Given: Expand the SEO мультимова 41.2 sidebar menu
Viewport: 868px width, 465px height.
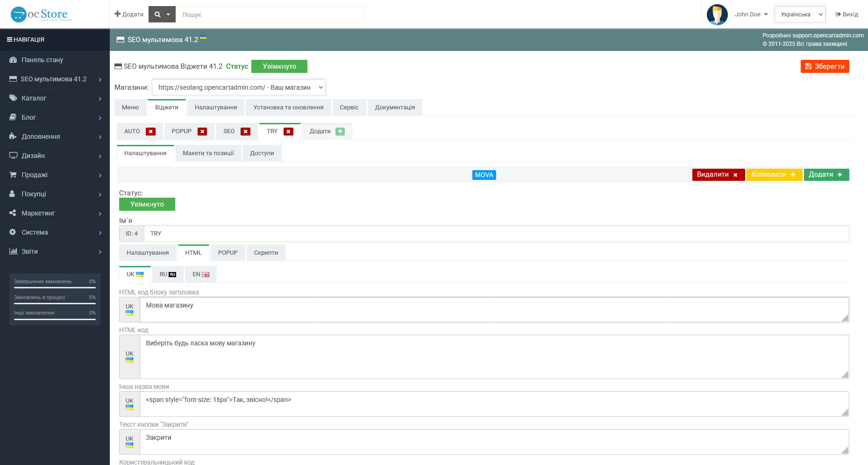Looking at the screenshot, I should pyautogui.click(x=55, y=79).
